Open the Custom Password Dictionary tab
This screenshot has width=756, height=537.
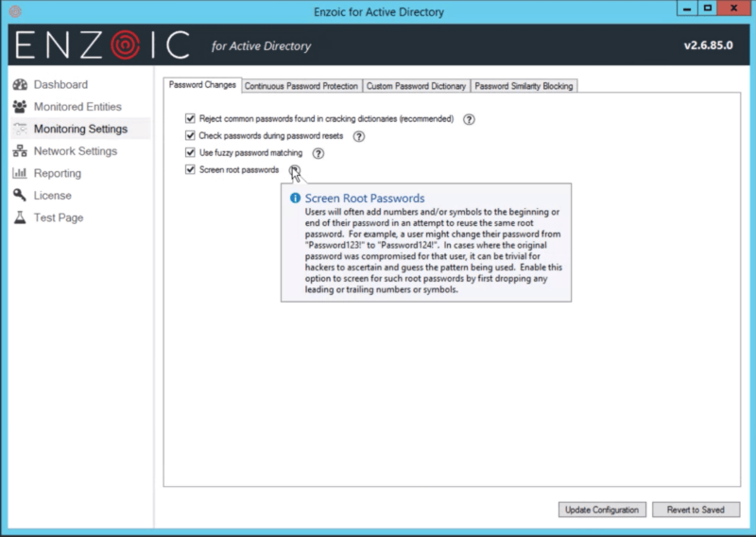coord(416,86)
